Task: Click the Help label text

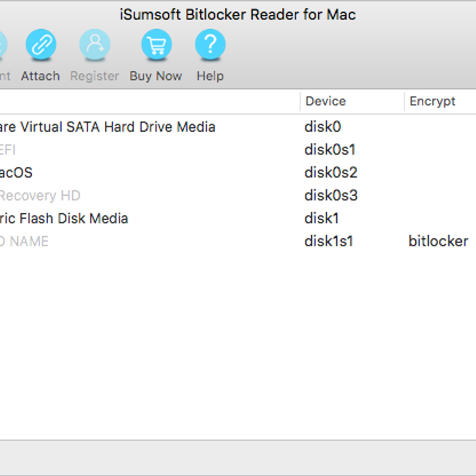Action: 210,76
